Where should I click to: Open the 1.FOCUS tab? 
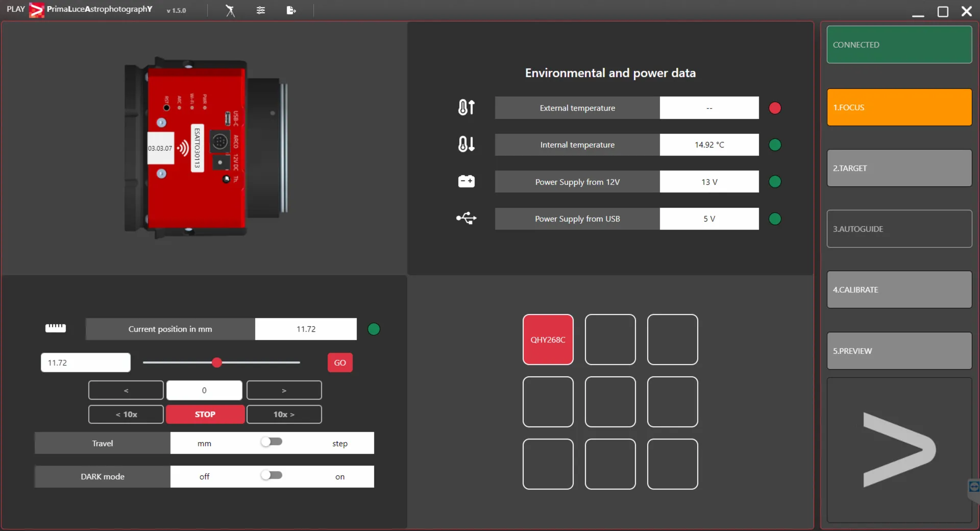[899, 107]
